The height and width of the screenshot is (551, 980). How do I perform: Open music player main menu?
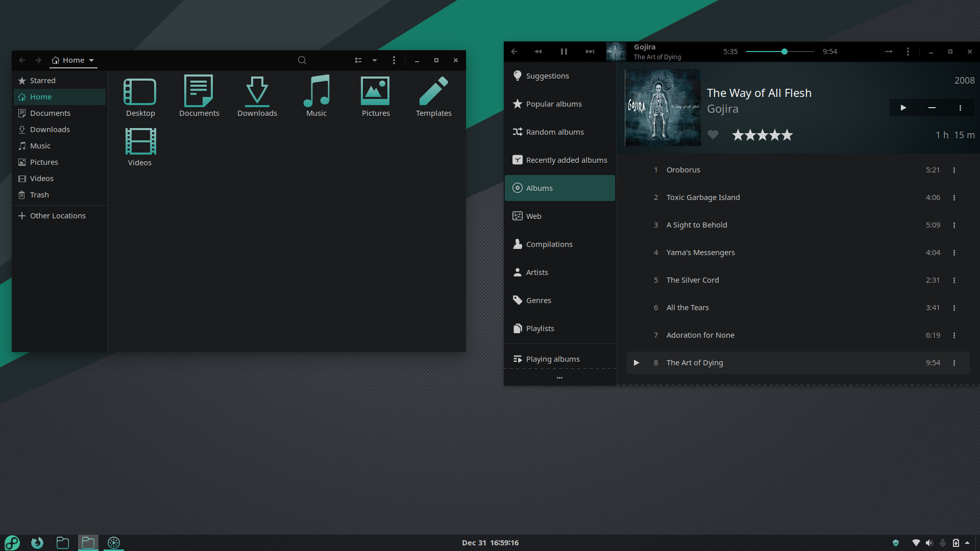908,52
